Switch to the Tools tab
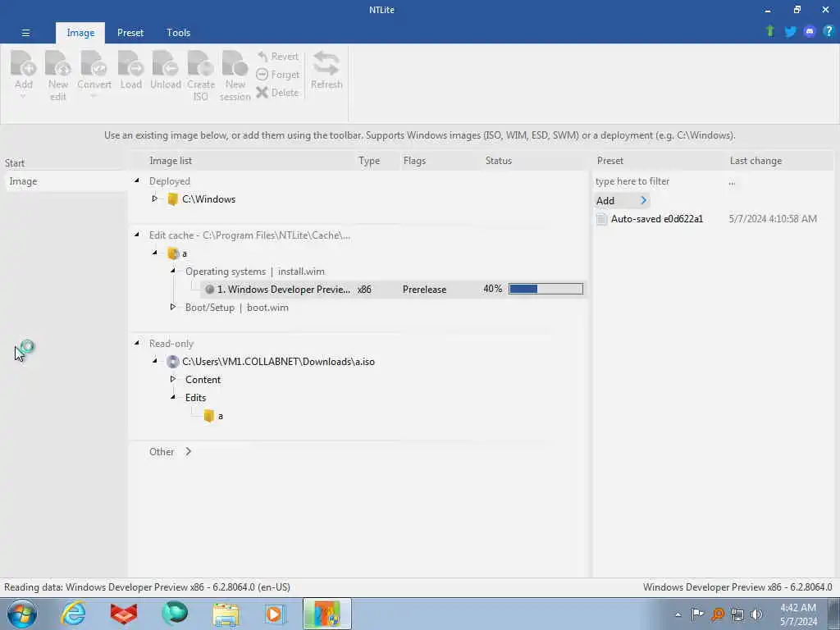Viewport: 840px width, 630px height. click(x=178, y=33)
